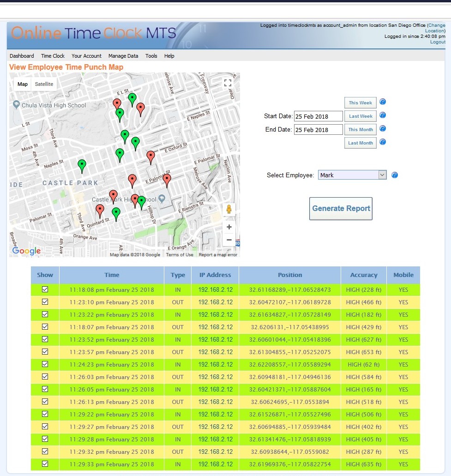Set date range with This Week button
This screenshot has height=476, width=451.
point(360,102)
